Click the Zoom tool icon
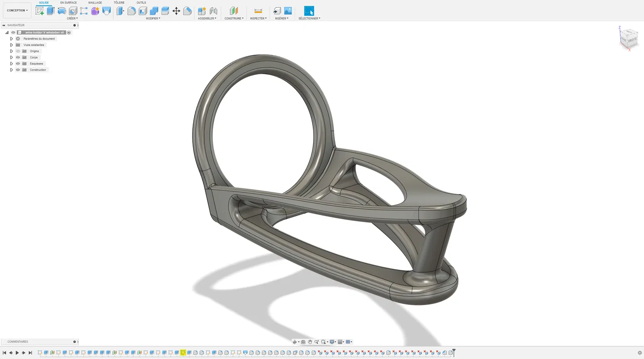644x359 pixels. 317,342
